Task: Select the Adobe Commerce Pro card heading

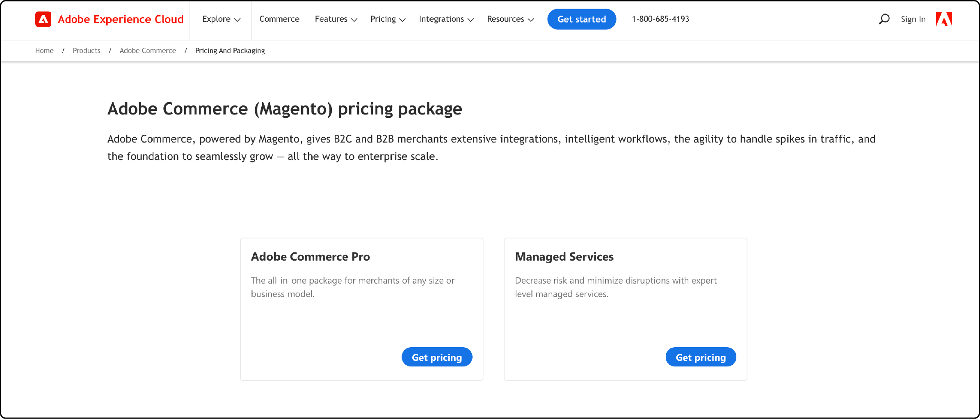Action: click(311, 256)
